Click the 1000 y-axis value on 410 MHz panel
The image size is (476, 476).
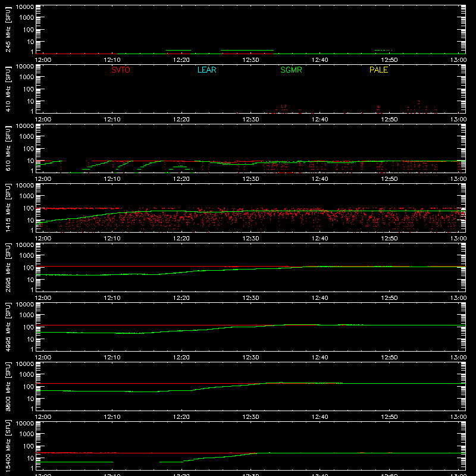pos(27,77)
